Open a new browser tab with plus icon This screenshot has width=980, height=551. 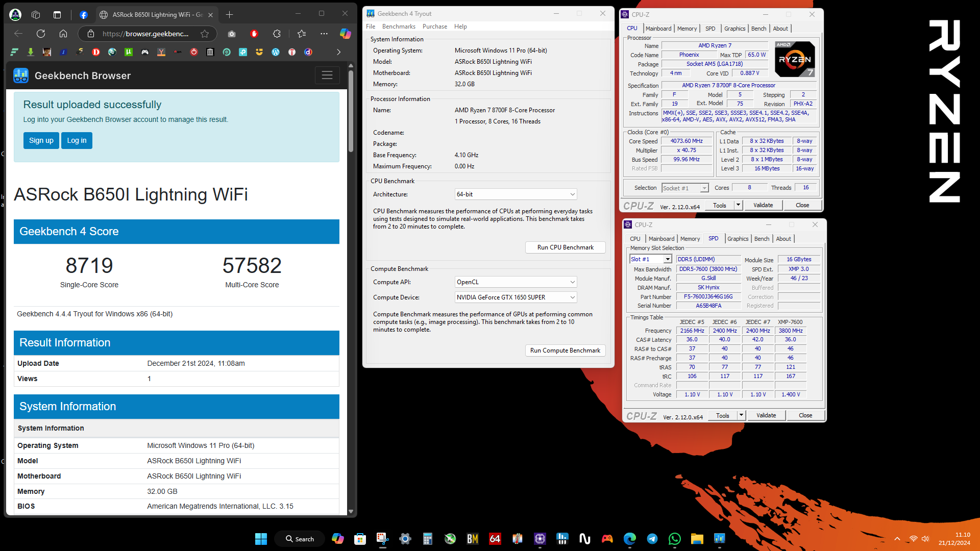(229, 15)
